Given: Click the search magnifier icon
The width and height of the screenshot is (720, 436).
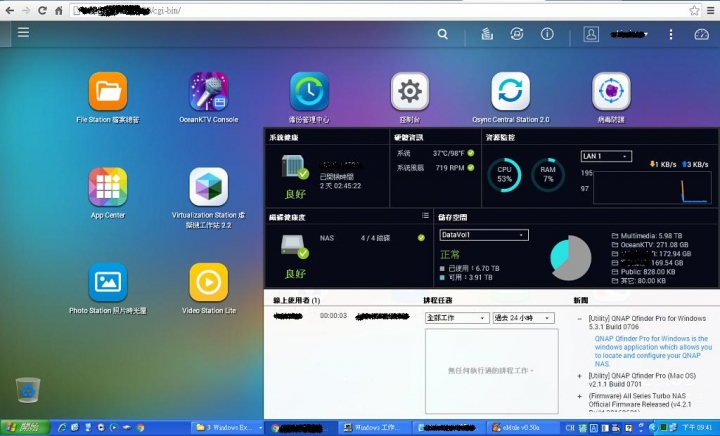Looking at the screenshot, I should click(443, 34).
